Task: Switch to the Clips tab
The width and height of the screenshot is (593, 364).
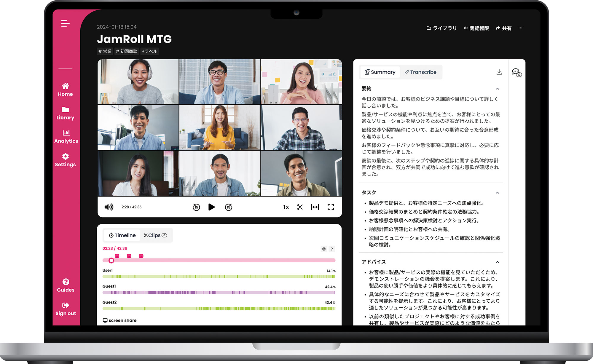Action: [154, 235]
